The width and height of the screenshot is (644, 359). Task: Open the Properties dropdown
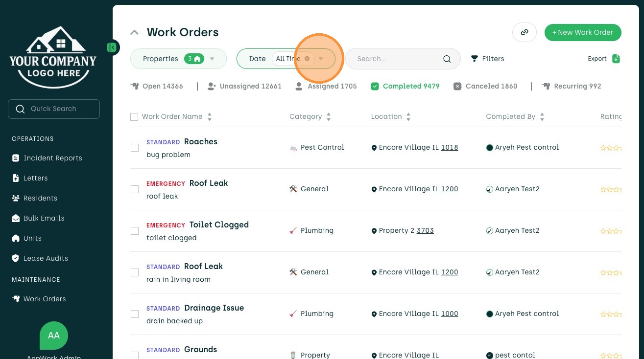pyautogui.click(x=178, y=59)
